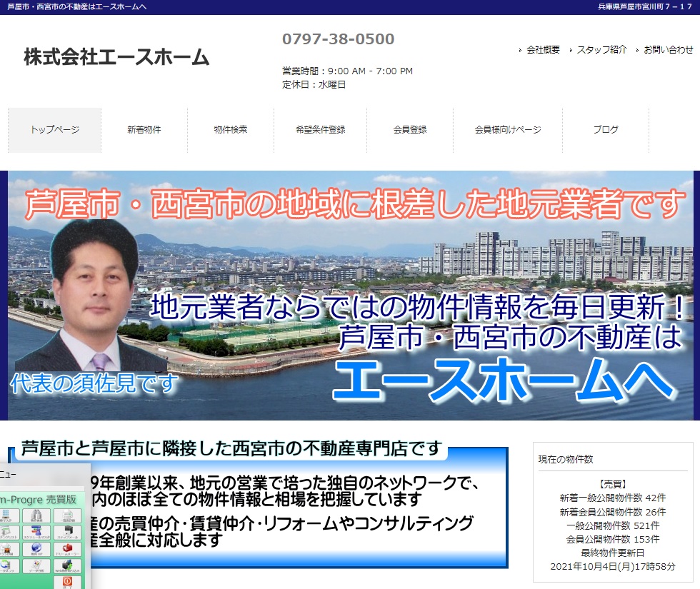Screen dimensions: 700x589
Task: Click the printer icon in the m-Progre panel
Action: coord(67,515)
